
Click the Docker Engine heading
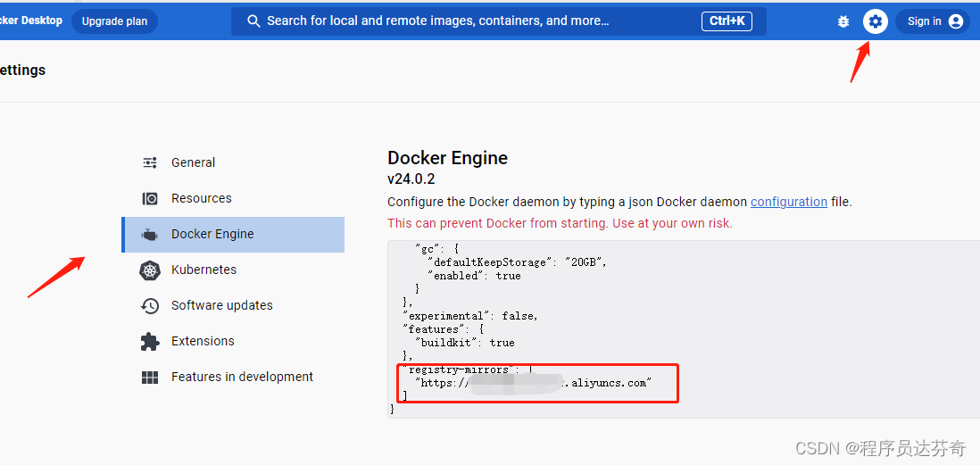tap(447, 157)
